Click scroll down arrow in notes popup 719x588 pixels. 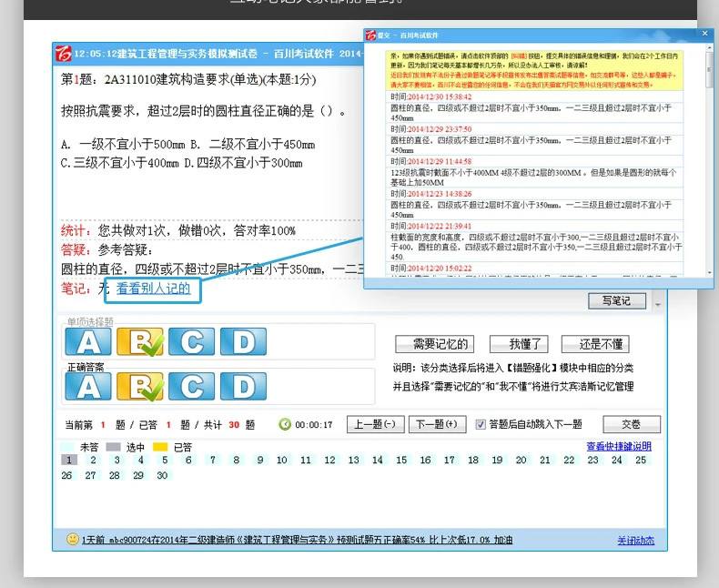(709, 273)
